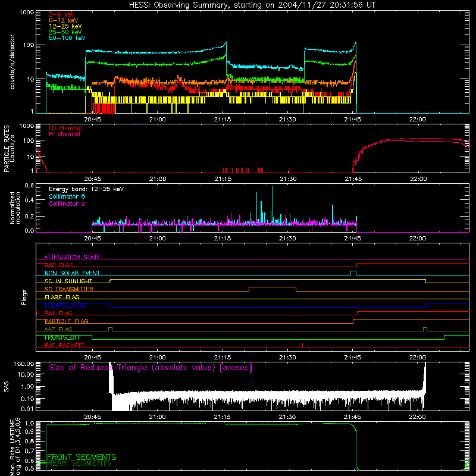Click the 22:00 label under the flags panel
The image size is (476, 476).
(418, 358)
